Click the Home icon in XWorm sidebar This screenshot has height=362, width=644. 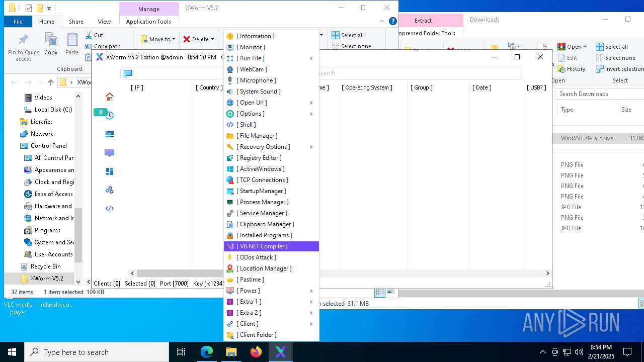click(x=109, y=97)
